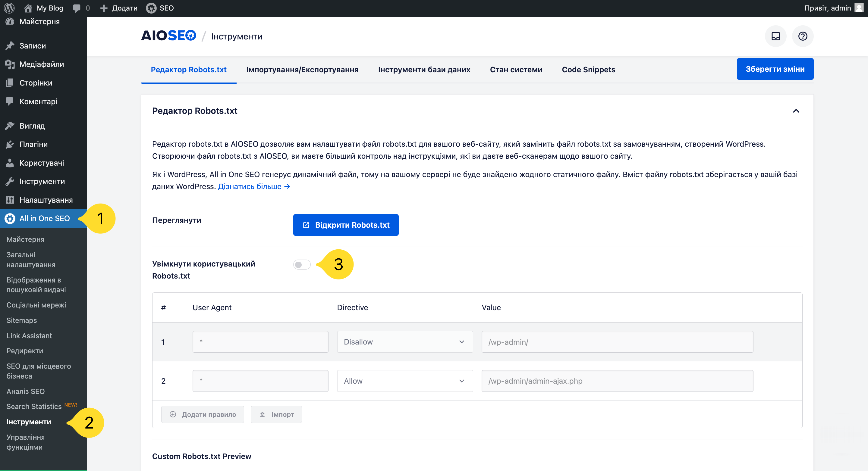Open the Disallow directive dropdown

coord(405,342)
